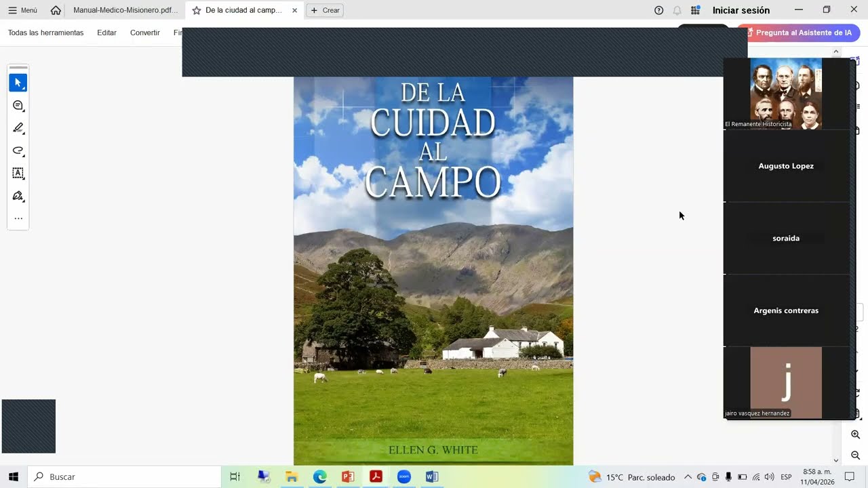Open the Convertir menu
The image size is (868, 488).
click(x=145, y=33)
